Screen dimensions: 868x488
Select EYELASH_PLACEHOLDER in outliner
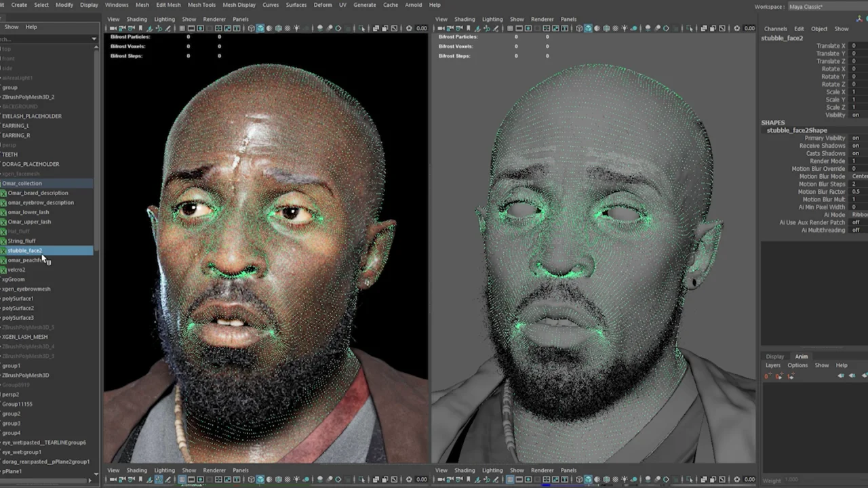point(32,116)
